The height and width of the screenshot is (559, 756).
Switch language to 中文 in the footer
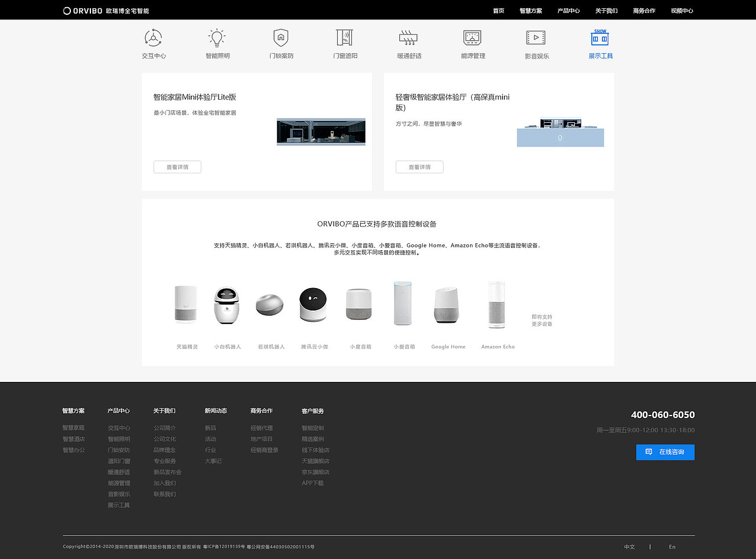pos(629,547)
